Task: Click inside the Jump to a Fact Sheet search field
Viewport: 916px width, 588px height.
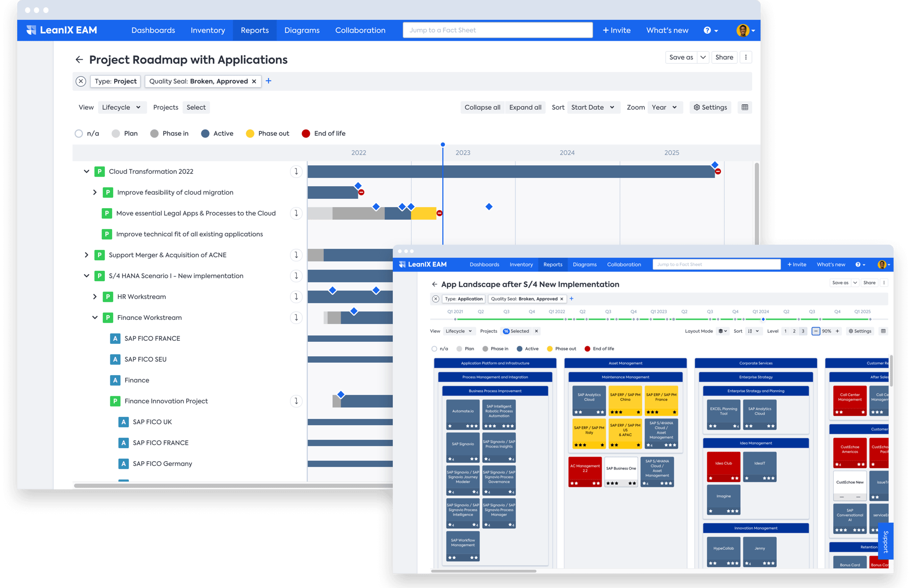Action: point(497,30)
